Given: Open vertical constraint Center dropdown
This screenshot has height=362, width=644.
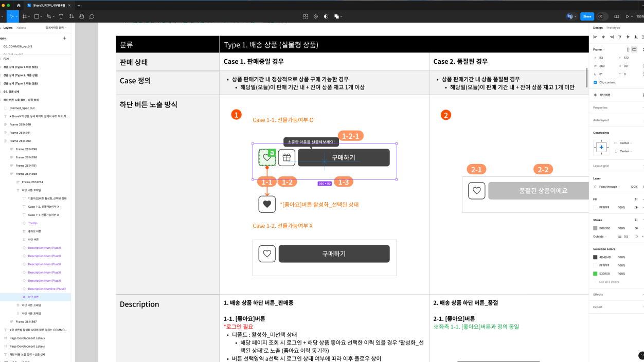Looking at the screenshot, I should click(x=625, y=151).
